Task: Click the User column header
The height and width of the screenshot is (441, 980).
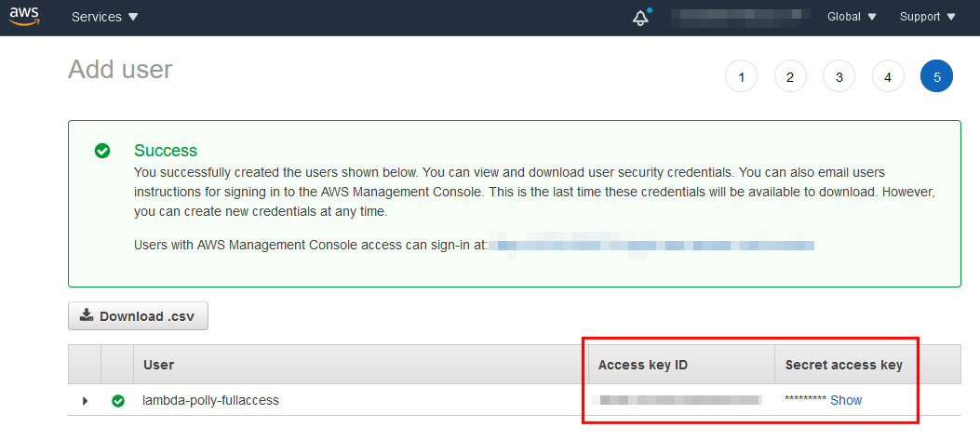Action: point(159,365)
